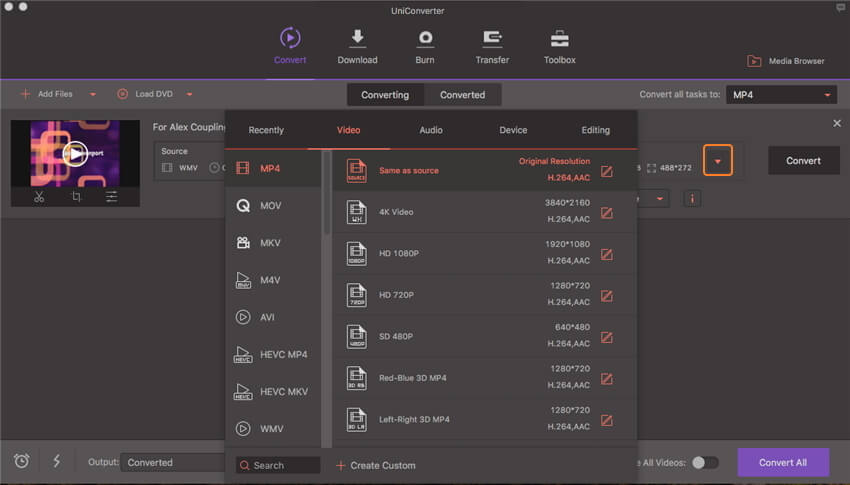Screen dimensions: 850x485
Task: Choose HEVC MP4 in format list
Action: [x=273, y=354]
